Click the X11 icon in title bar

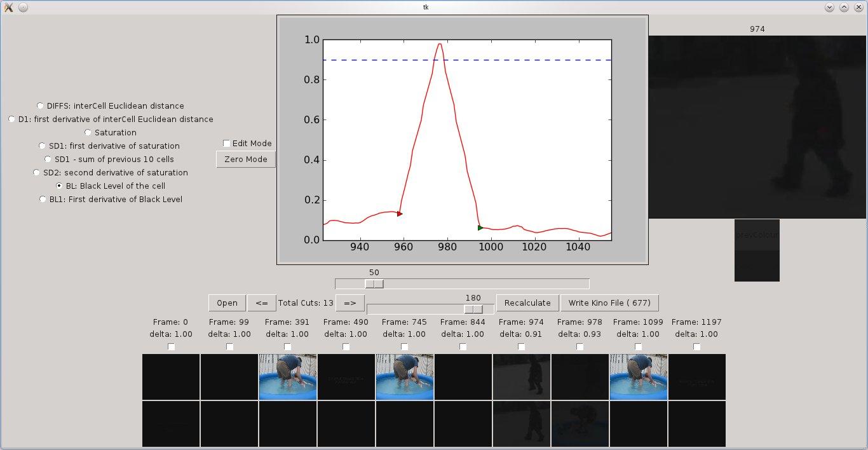(x=8, y=7)
